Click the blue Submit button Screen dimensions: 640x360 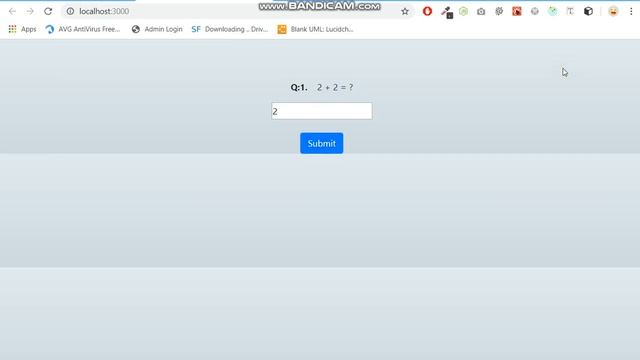point(322,143)
